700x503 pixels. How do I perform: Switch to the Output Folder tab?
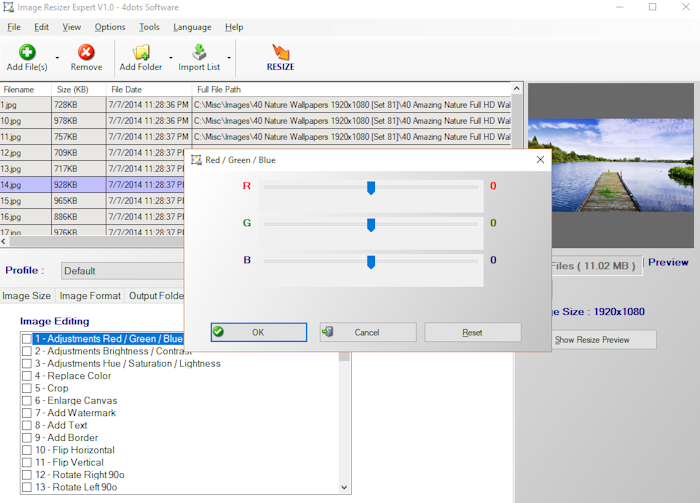156,296
